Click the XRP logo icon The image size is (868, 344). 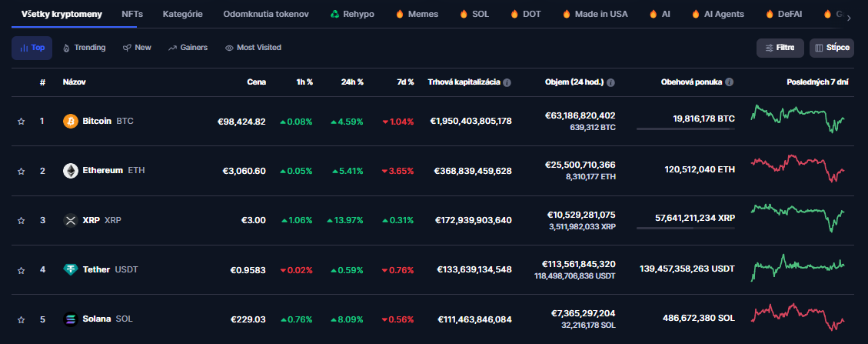point(71,220)
